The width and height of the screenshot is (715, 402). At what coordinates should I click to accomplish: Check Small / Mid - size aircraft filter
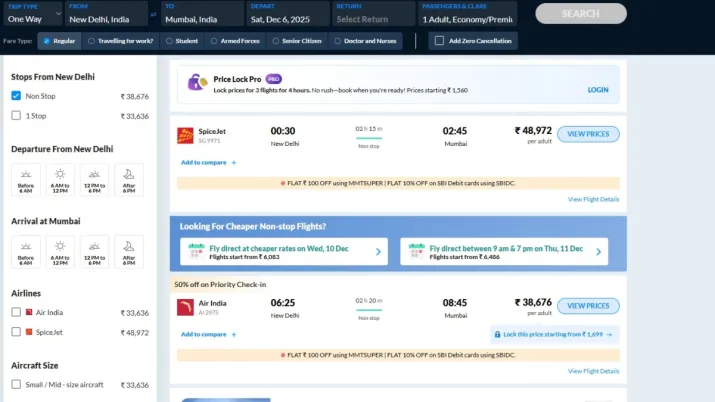coord(16,384)
